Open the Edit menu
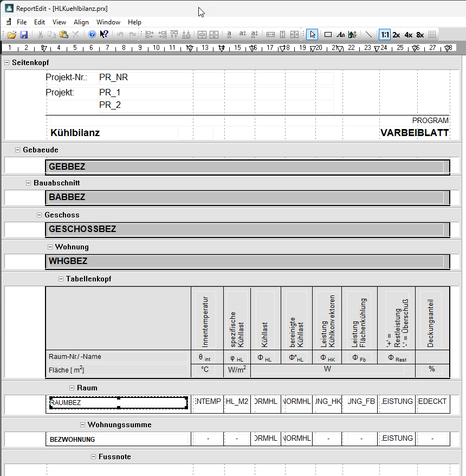 (x=40, y=22)
